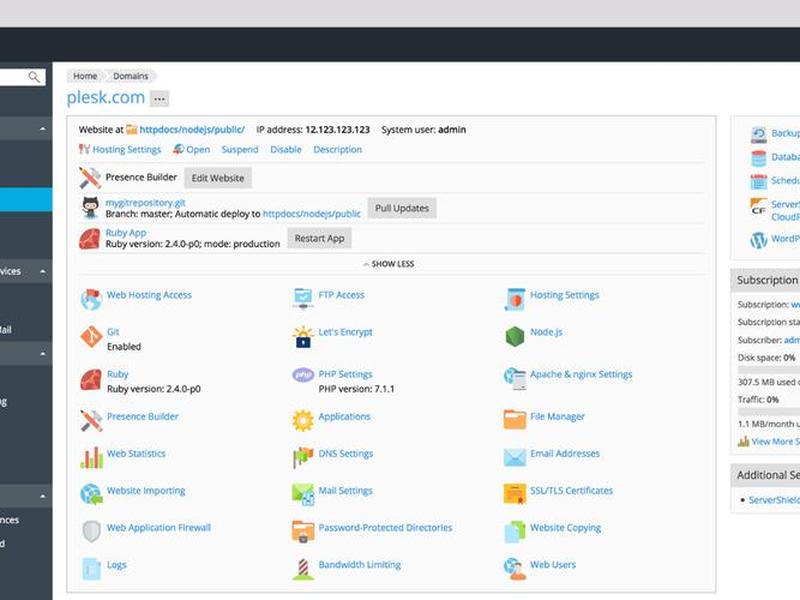Click the Scheduled Tasks calendar icon
Viewport: 800px width, 600px height.
pyautogui.click(x=759, y=182)
